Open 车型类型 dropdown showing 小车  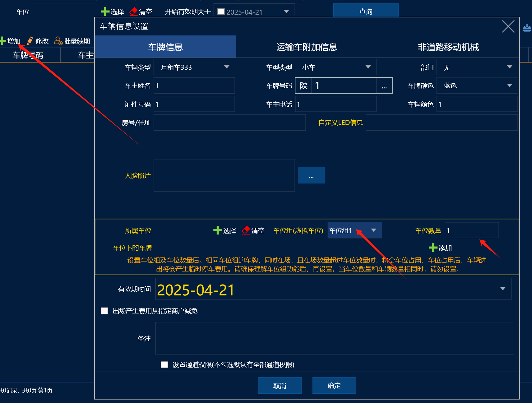tap(335, 67)
